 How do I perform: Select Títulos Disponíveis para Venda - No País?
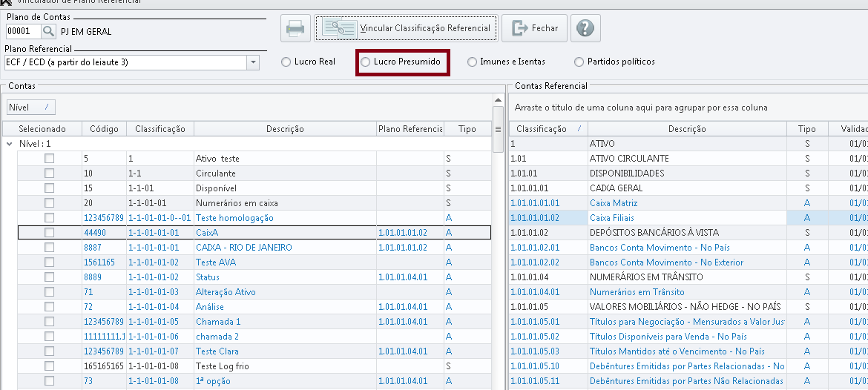pos(688,337)
